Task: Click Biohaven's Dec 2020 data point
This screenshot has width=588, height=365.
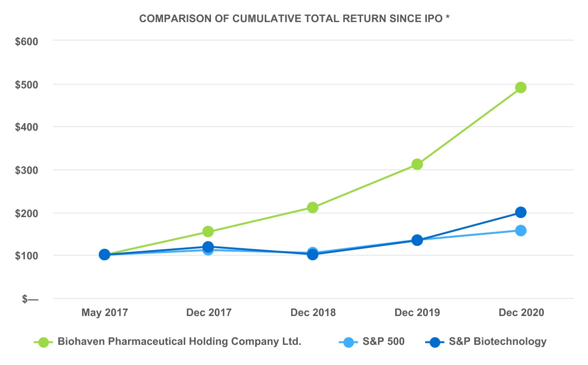Action: coord(520,87)
